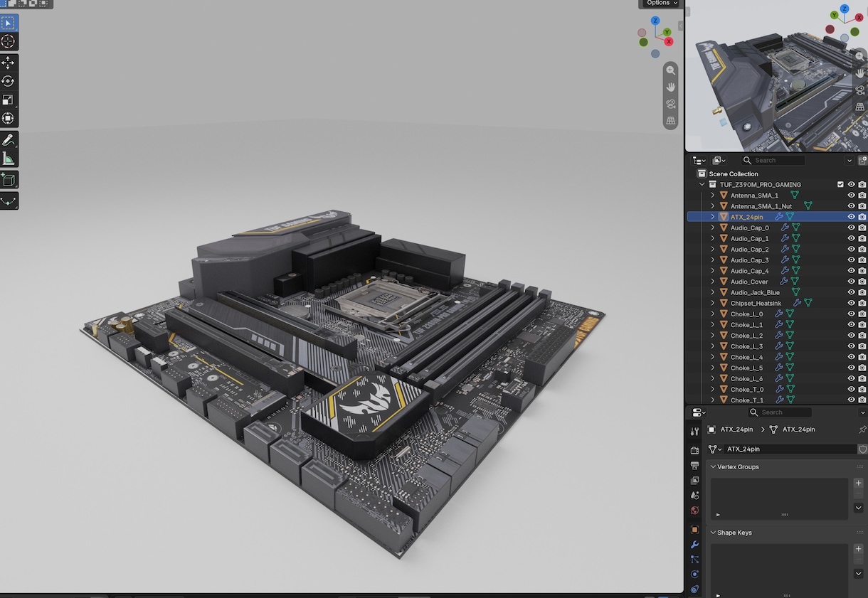Open the mesh data browse dropdown
The width and height of the screenshot is (868, 598).
click(x=715, y=449)
